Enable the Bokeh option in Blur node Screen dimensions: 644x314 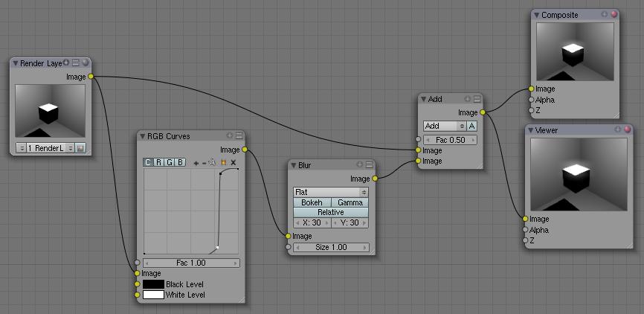[312, 202]
